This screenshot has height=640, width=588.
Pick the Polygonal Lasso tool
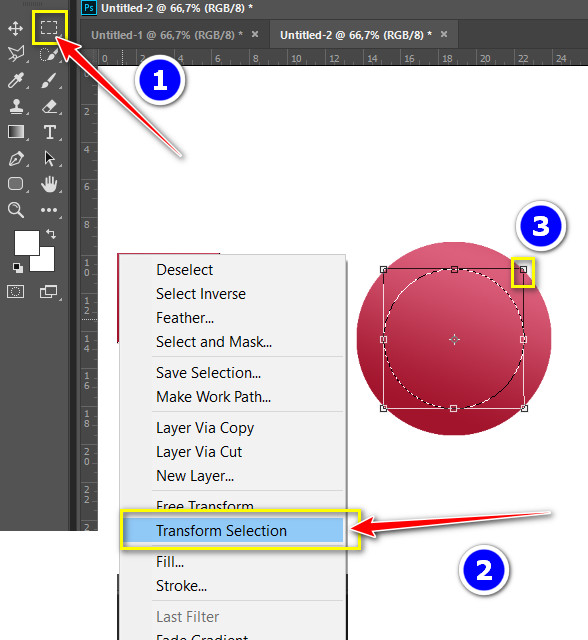point(16,54)
